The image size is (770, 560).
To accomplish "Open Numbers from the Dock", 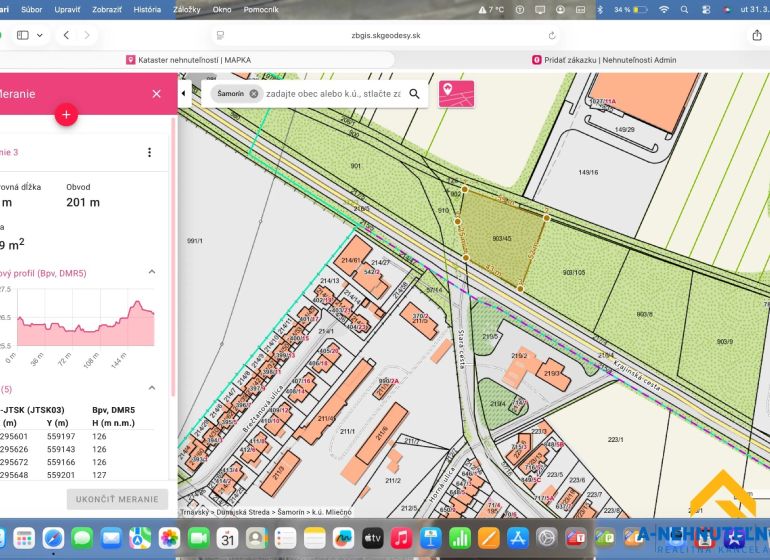I will tap(460, 538).
